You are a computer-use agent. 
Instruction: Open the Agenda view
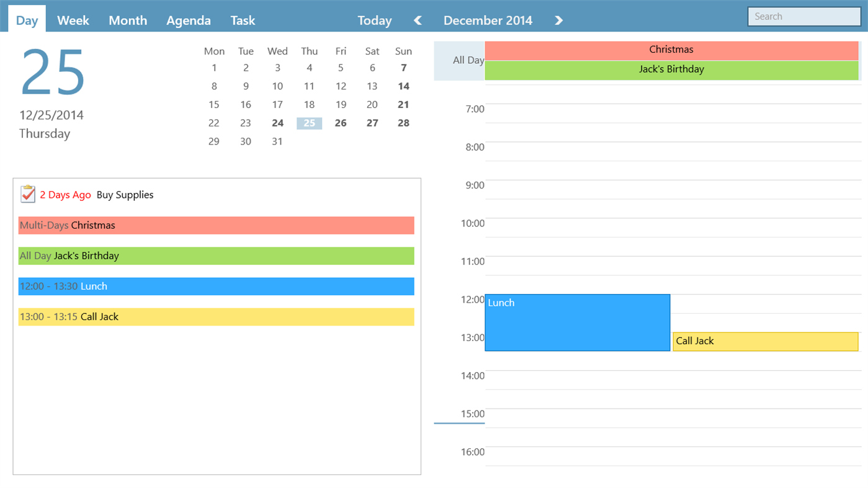(x=188, y=20)
